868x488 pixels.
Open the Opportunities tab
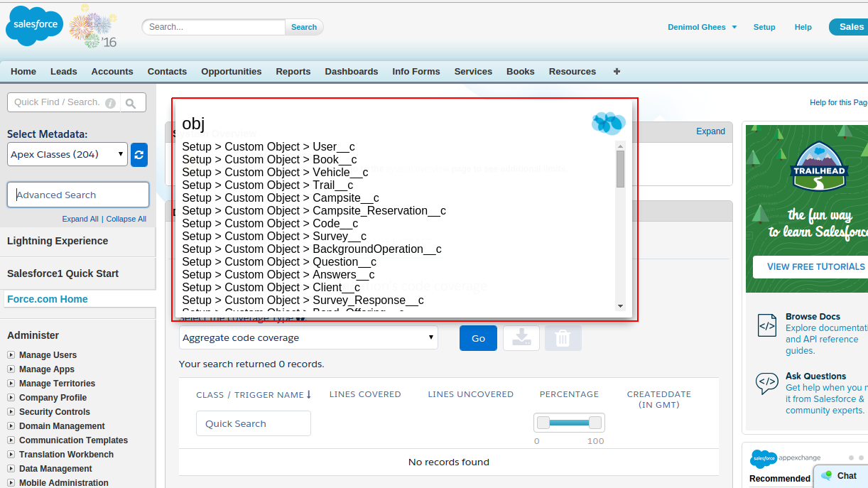point(232,72)
